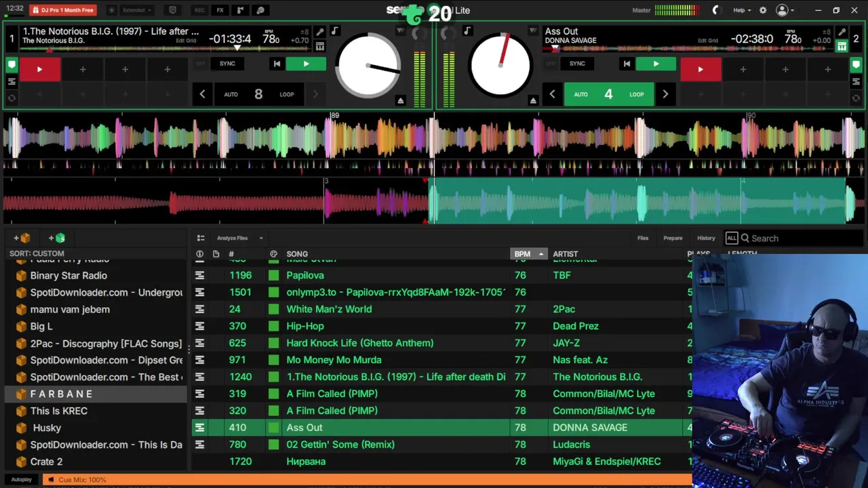Trigger deck 2 red cue point pad
Viewport: 868px width, 488px height.
pos(701,69)
